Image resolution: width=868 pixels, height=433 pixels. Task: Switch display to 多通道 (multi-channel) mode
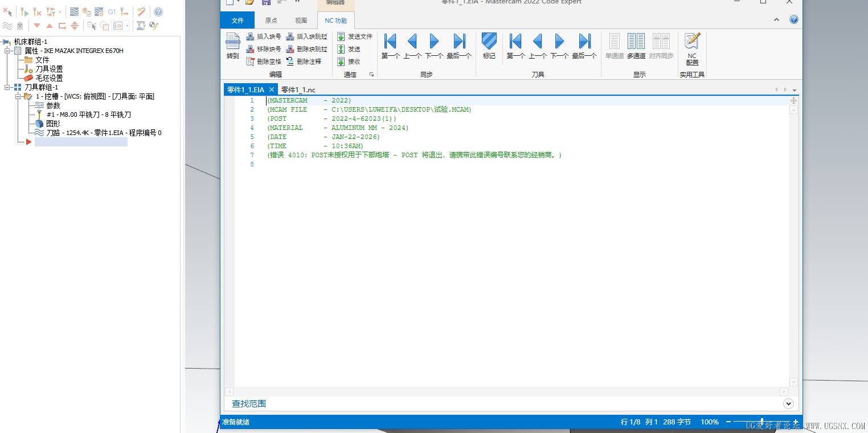point(636,47)
